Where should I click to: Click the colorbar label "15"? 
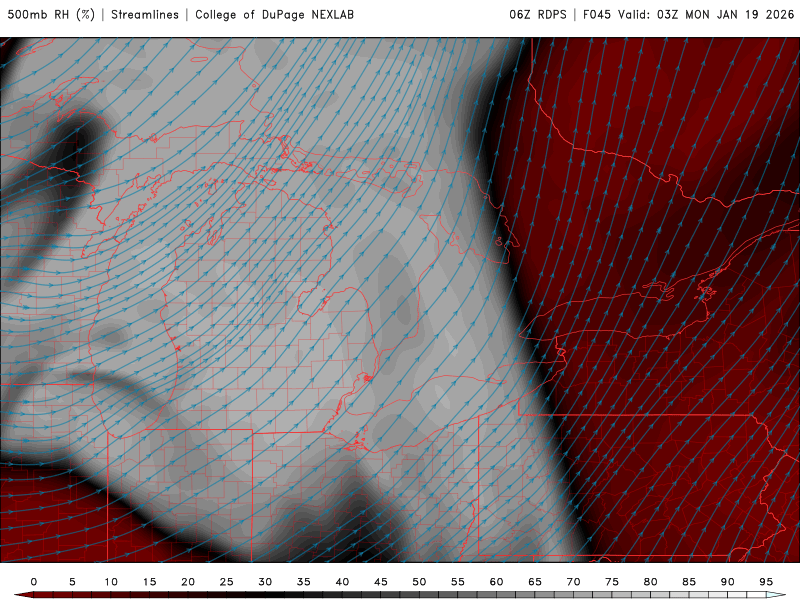point(149,582)
